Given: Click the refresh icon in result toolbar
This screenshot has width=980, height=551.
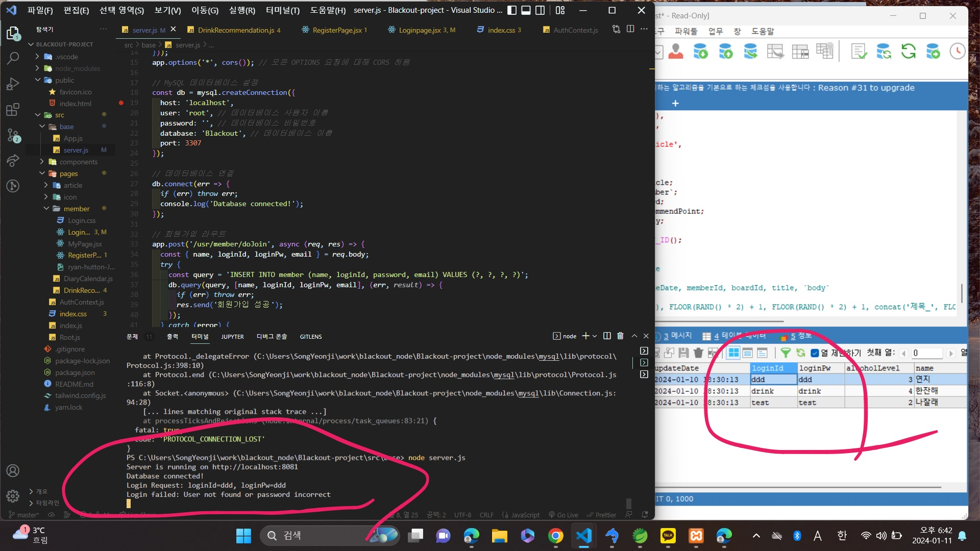Looking at the screenshot, I should pos(800,353).
